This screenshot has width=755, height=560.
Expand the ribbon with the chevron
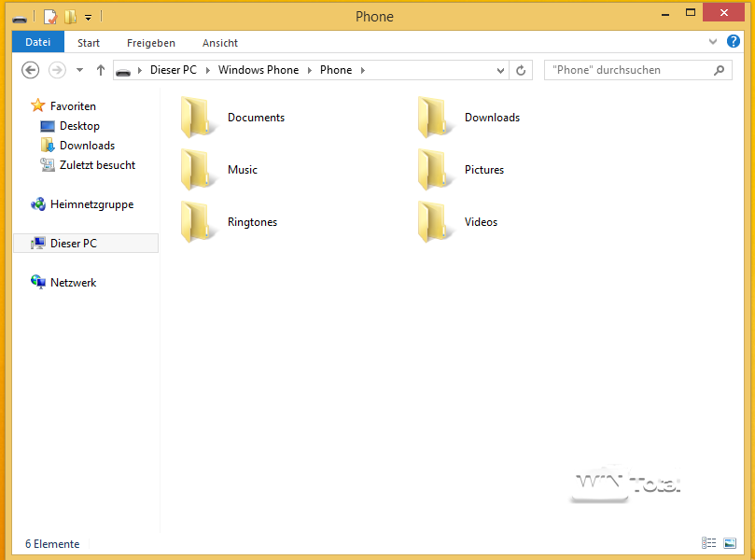point(713,42)
